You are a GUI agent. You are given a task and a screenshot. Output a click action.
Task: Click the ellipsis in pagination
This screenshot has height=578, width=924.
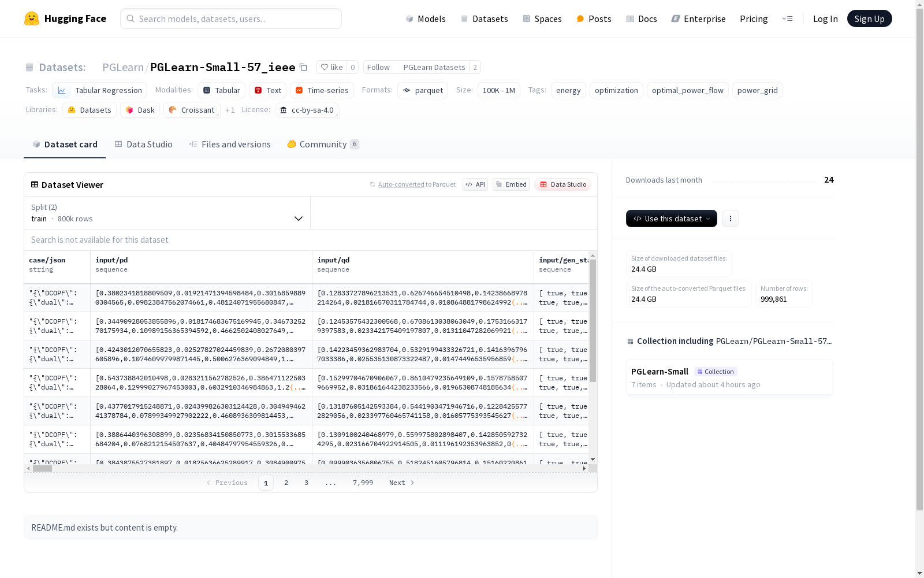click(x=330, y=483)
